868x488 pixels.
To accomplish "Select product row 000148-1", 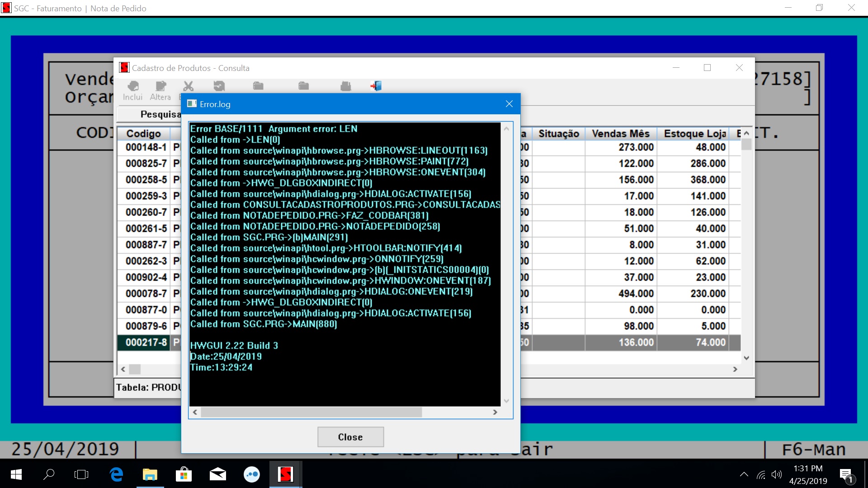I will point(146,147).
